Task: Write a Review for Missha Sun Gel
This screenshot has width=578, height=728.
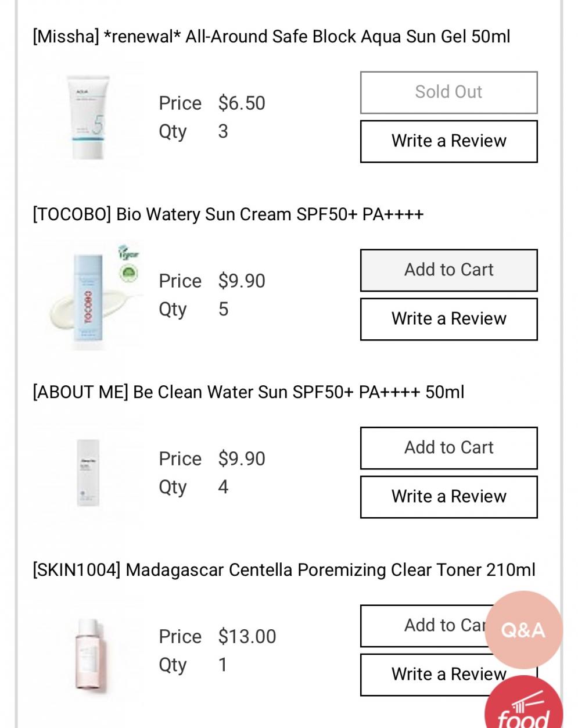Action: [x=448, y=141]
